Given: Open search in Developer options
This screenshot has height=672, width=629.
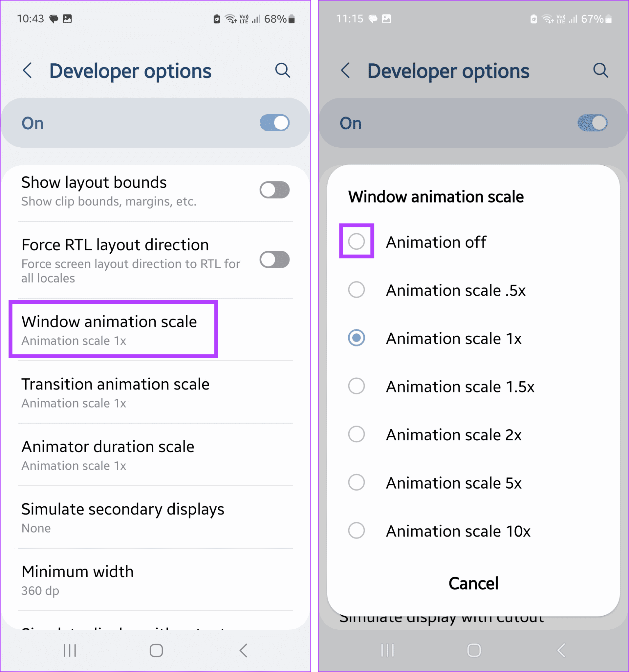Looking at the screenshot, I should click(283, 71).
